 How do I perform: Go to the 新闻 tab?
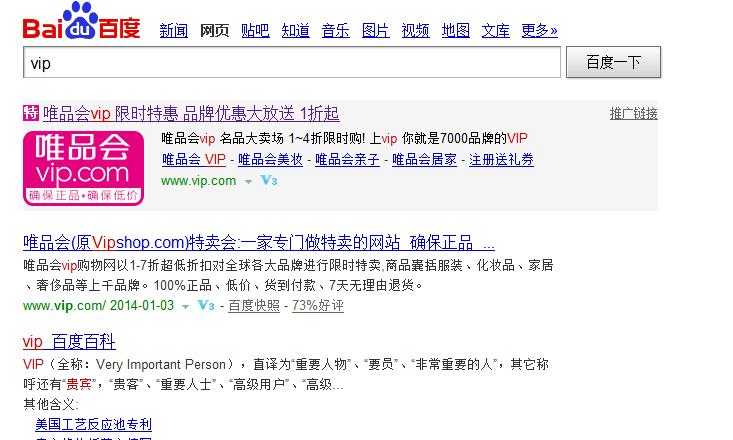[173, 30]
